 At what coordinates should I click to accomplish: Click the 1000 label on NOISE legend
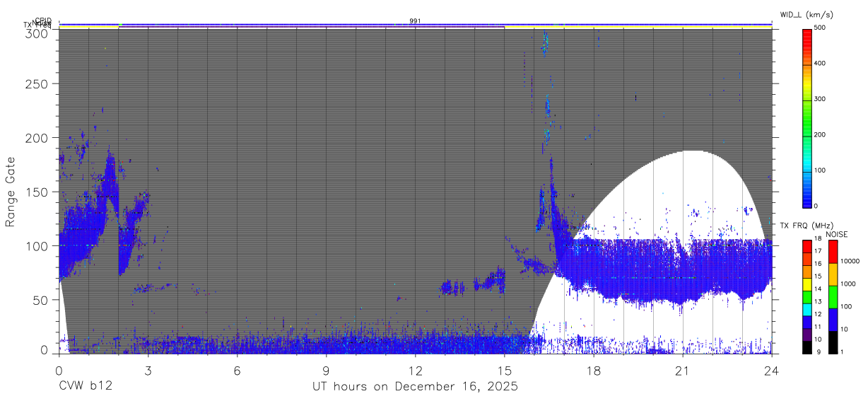[848, 284]
